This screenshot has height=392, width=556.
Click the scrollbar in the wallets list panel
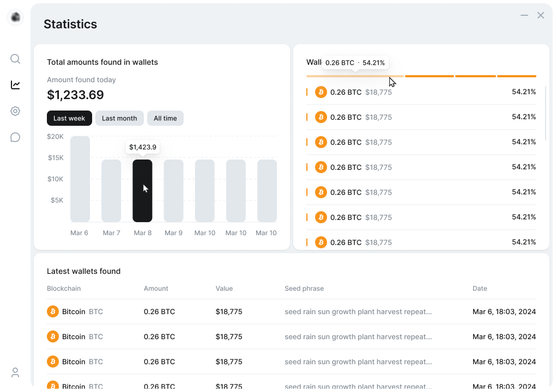[546, 113]
